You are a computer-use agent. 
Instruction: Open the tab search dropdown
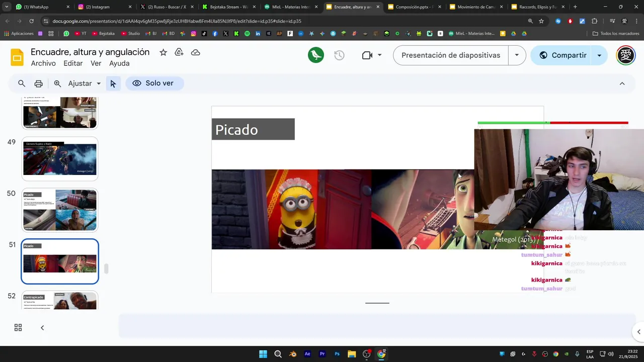tap(6, 7)
